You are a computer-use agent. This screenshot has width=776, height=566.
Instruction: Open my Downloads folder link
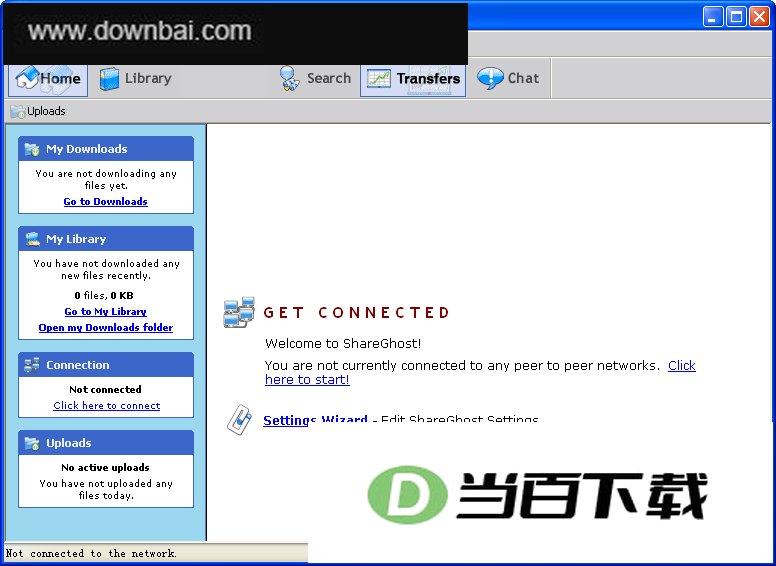click(x=106, y=328)
